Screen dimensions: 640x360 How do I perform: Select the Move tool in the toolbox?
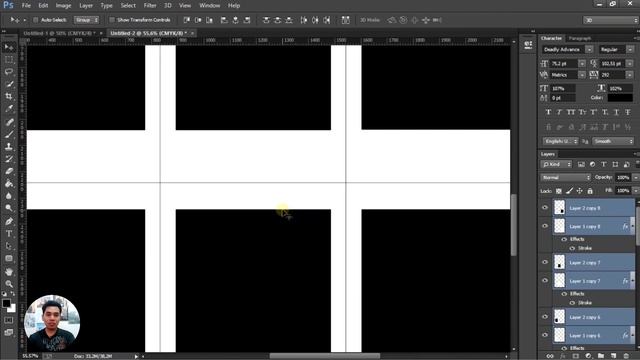coord(9,47)
